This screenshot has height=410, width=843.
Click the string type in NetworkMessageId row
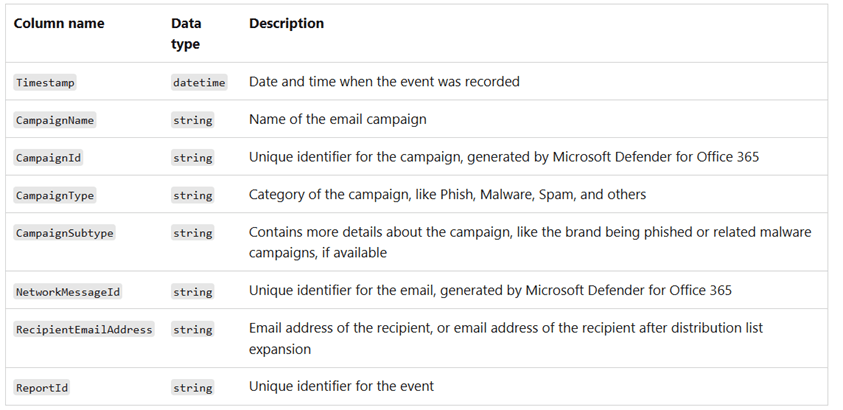point(192,292)
